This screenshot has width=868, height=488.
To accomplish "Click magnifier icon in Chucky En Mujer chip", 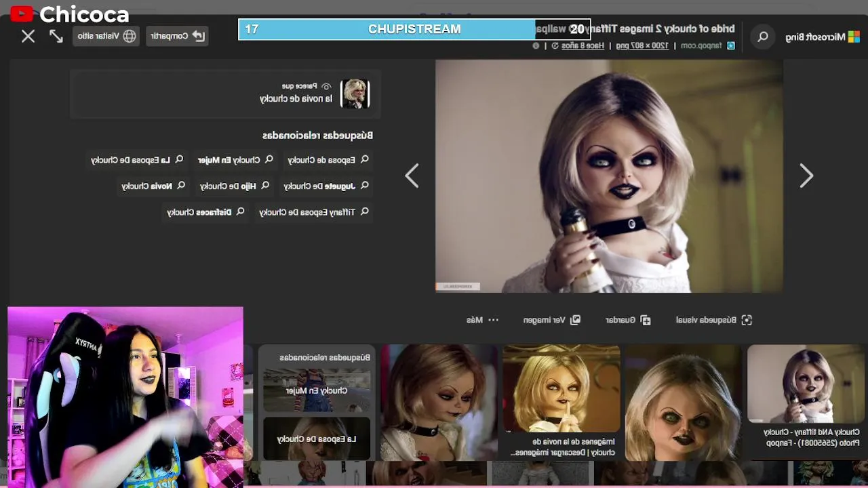I will tap(269, 159).
